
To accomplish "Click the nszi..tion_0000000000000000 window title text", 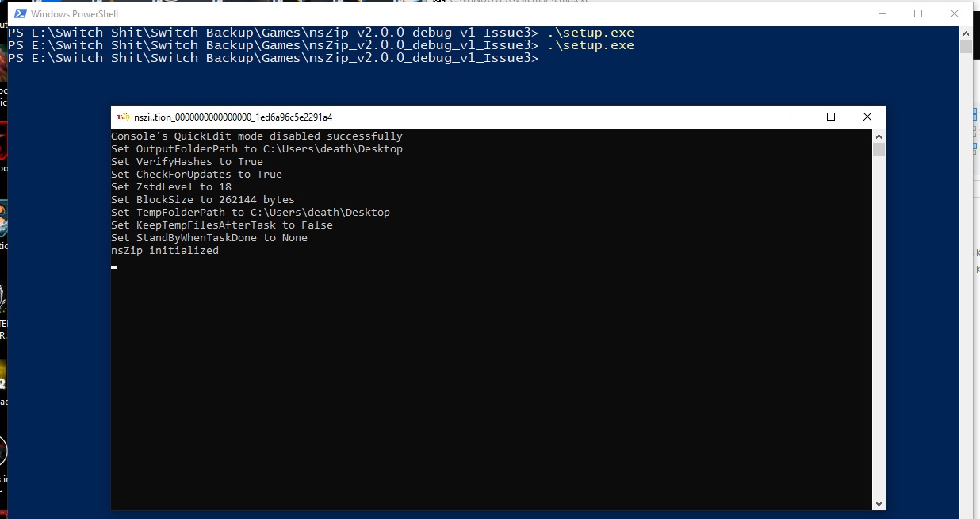I will click(x=233, y=117).
